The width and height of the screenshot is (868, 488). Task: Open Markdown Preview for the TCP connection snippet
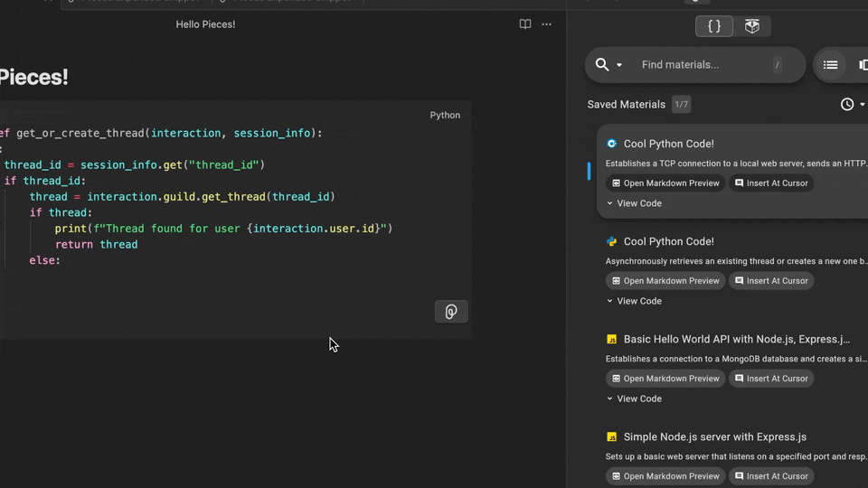tap(665, 183)
